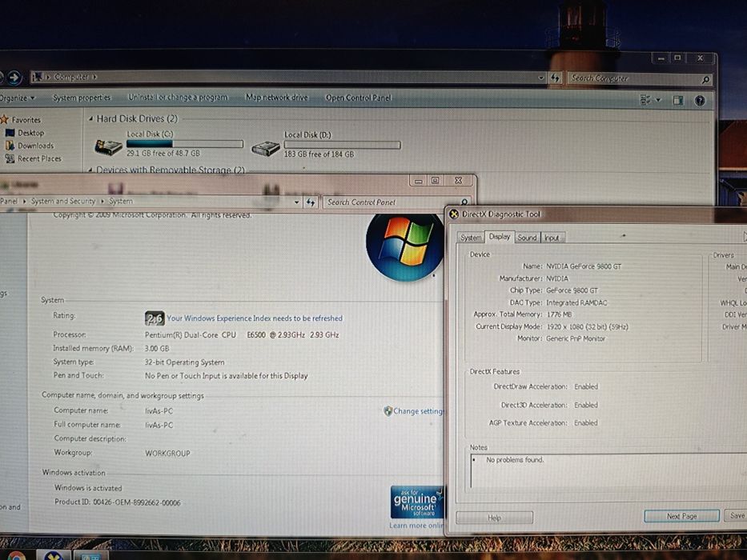Viewport: 747px width, 560px height.
Task: Click Map network drive in the toolbar
Action: coord(276,97)
